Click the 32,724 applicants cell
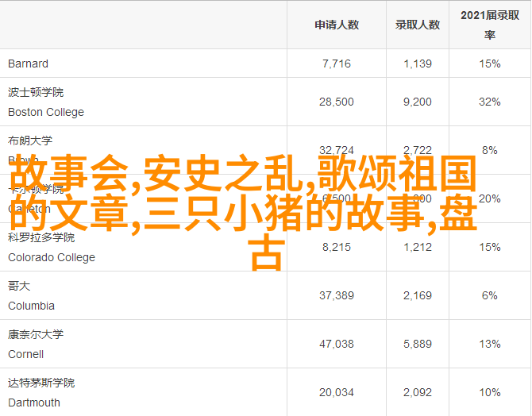532x416 pixels. [337, 150]
